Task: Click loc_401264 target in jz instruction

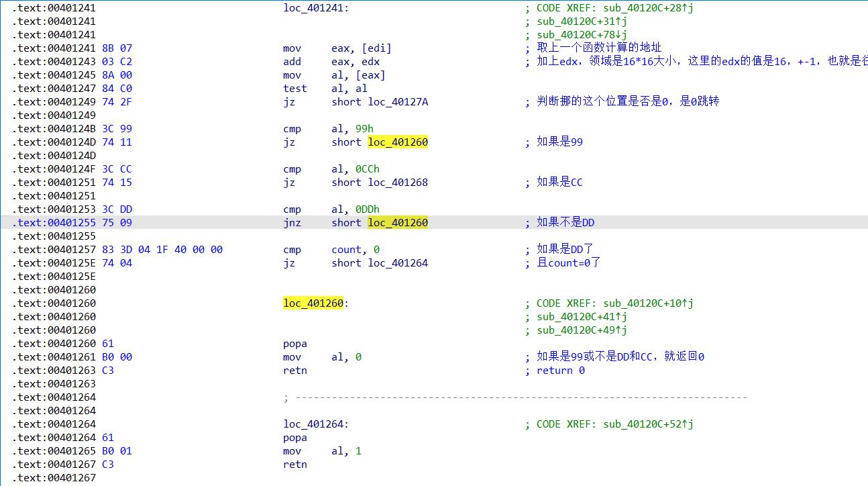Action: 398,263
